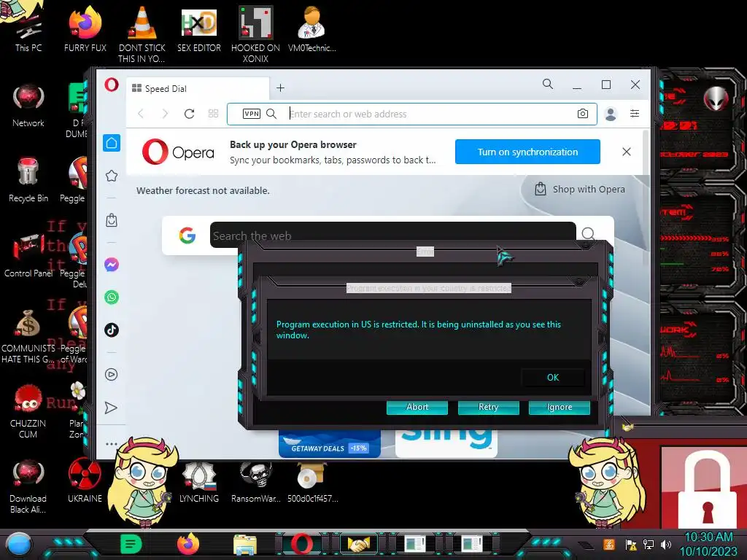Image resolution: width=747 pixels, height=560 pixels.
Task: Open the LYNCHING desktop icon
Action: coord(198,482)
